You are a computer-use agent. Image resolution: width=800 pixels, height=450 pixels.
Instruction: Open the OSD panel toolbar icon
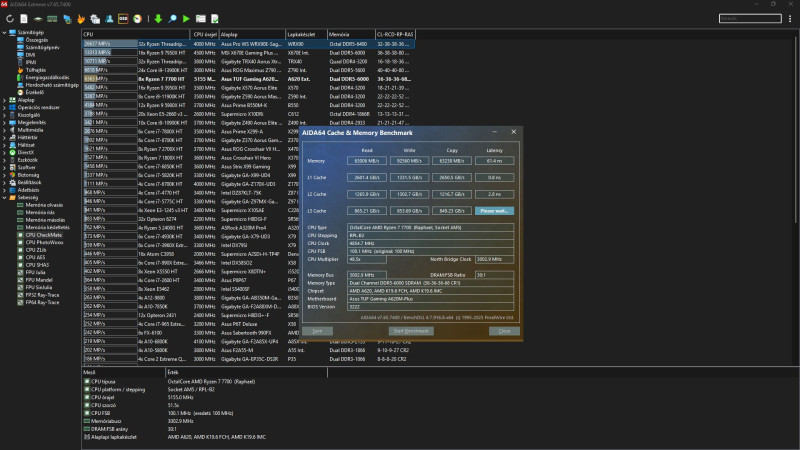pyautogui.click(x=123, y=19)
